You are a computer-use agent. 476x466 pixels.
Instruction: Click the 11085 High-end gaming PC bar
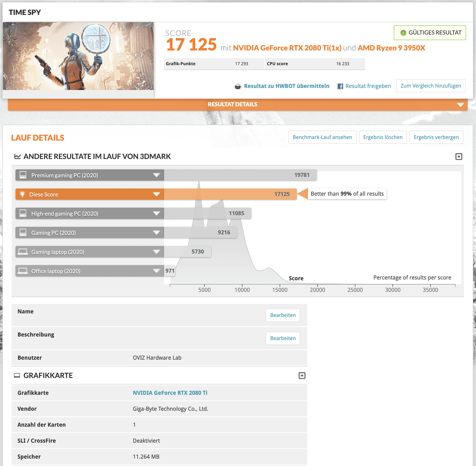[x=207, y=213]
